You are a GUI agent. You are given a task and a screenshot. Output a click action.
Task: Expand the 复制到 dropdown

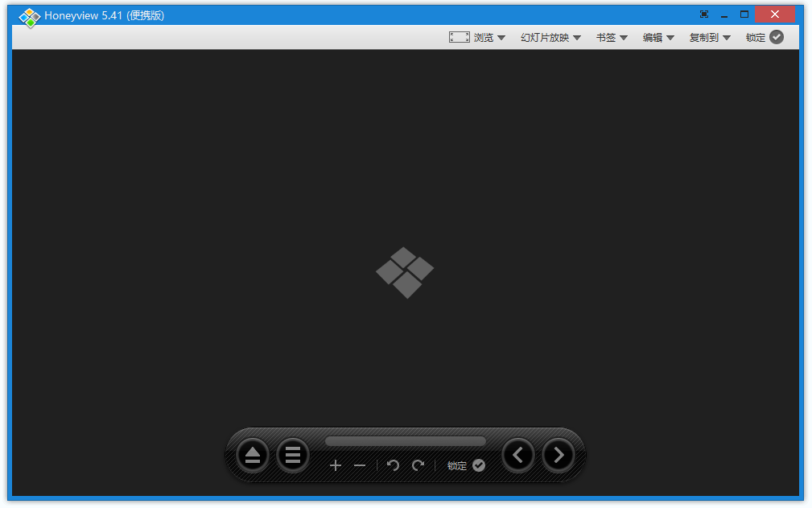pos(710,38)
